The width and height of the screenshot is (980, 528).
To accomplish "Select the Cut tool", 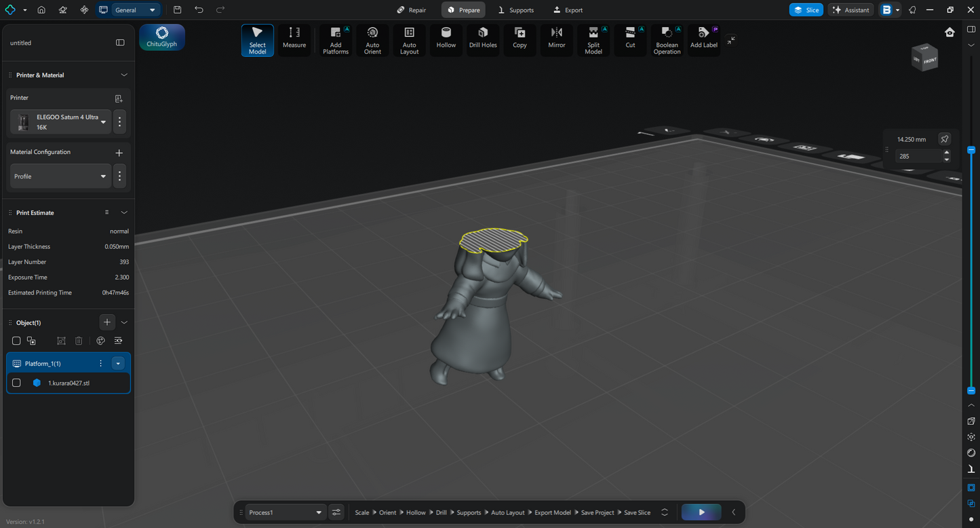I will pos(630,41).
